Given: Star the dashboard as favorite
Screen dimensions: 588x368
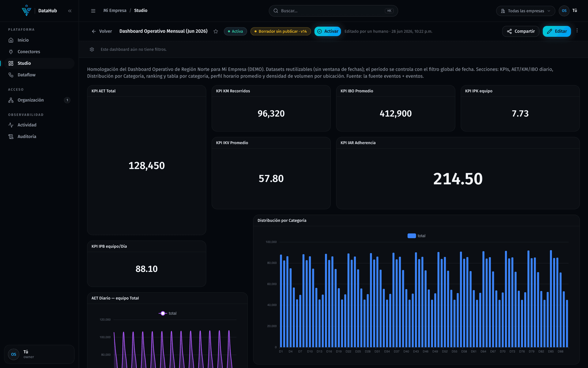Looking at the screenshot, I should [x=216, y=31].
